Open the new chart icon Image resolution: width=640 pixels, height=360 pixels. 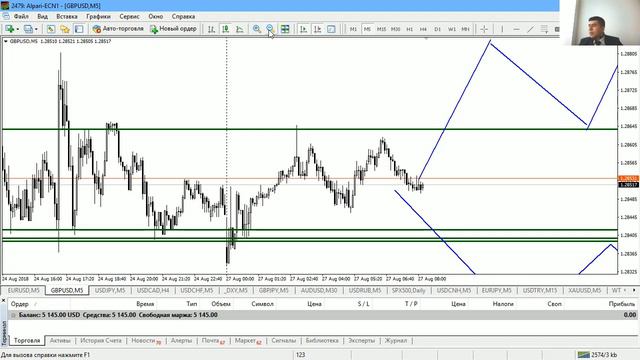(9, 29)
